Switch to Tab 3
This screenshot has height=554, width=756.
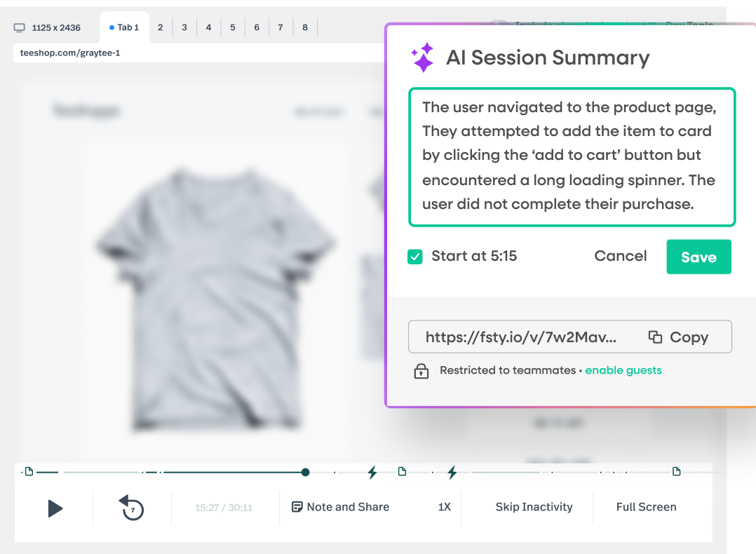click(184, 27)
